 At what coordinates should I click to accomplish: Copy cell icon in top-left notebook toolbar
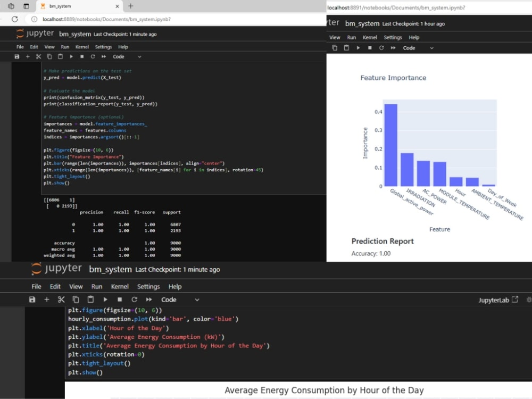[x=49, y=57]
